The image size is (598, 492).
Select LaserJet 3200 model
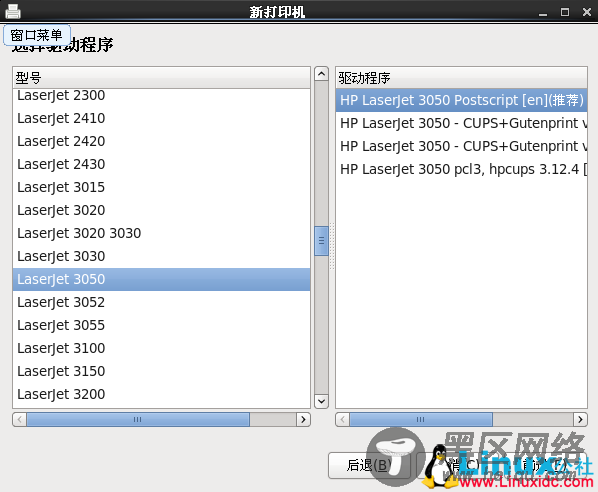point(161,394)
